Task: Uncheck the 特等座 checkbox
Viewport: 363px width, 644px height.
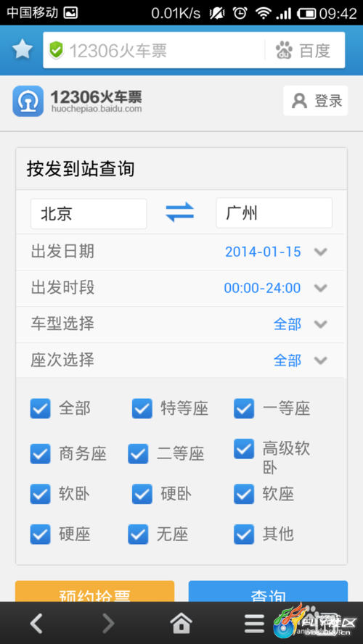Action: 142,408
